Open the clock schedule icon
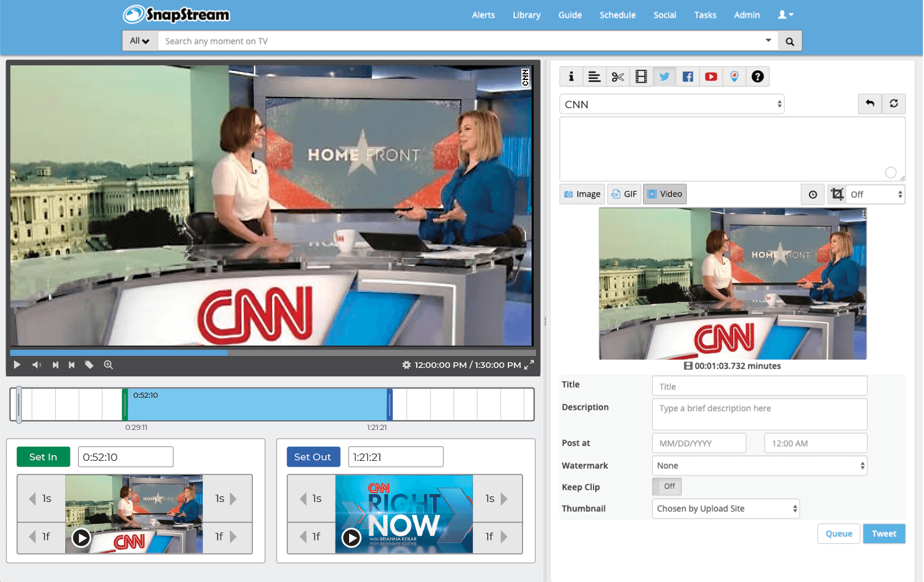924x582 pixels. tap(813, 194)
